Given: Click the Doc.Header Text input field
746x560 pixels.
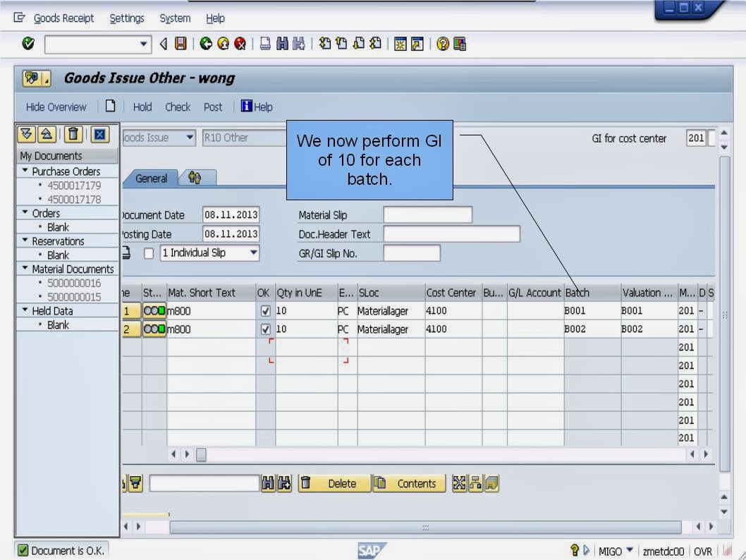Looking at the screenshot, I should (x=451, y=234).
